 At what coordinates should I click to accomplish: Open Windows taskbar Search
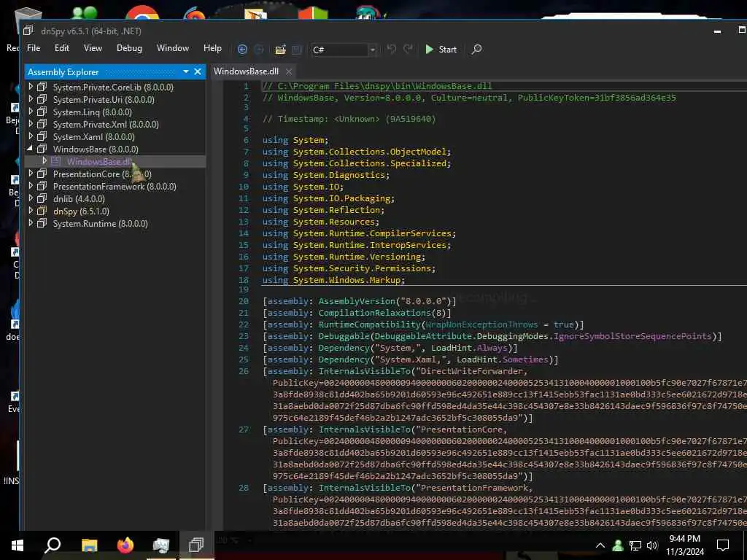point(53,545)
